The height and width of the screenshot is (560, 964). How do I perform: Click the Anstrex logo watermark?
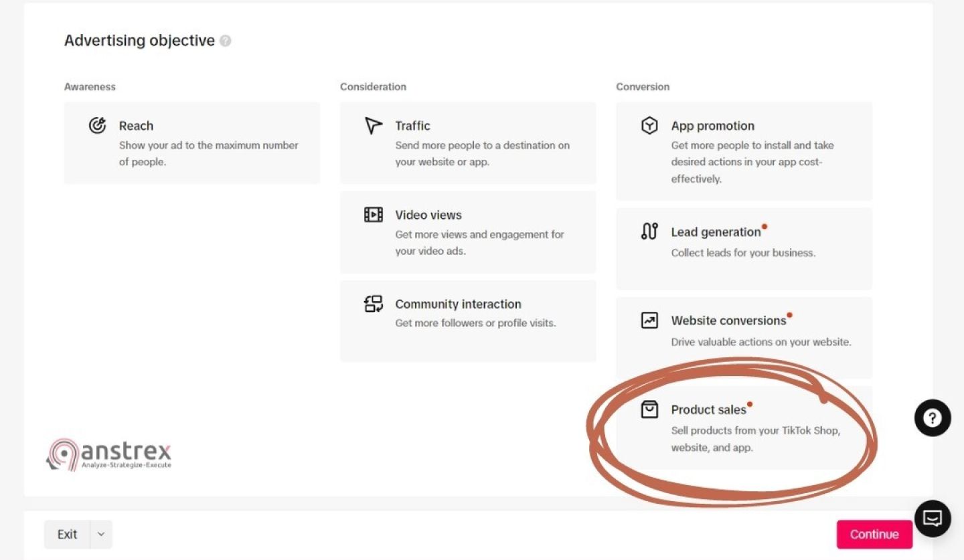[x=109, y=454]
